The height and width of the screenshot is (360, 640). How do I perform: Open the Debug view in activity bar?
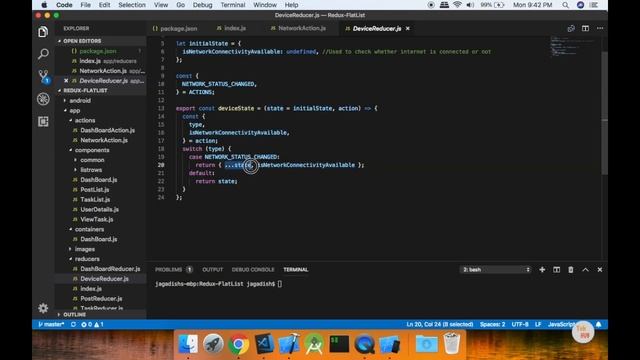pyautogui.click(x=43, y=99)
